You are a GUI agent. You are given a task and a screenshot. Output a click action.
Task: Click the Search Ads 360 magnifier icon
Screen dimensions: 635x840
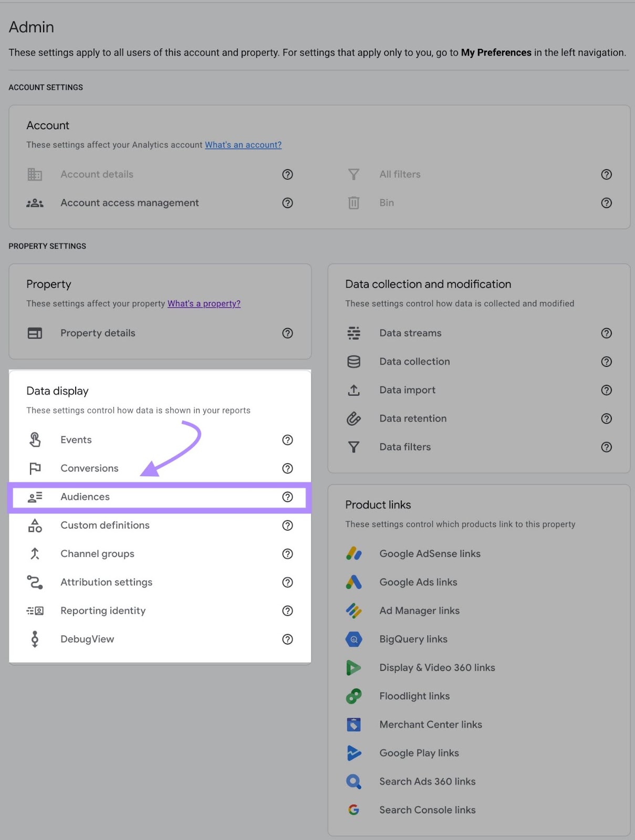tap(354, 782)
